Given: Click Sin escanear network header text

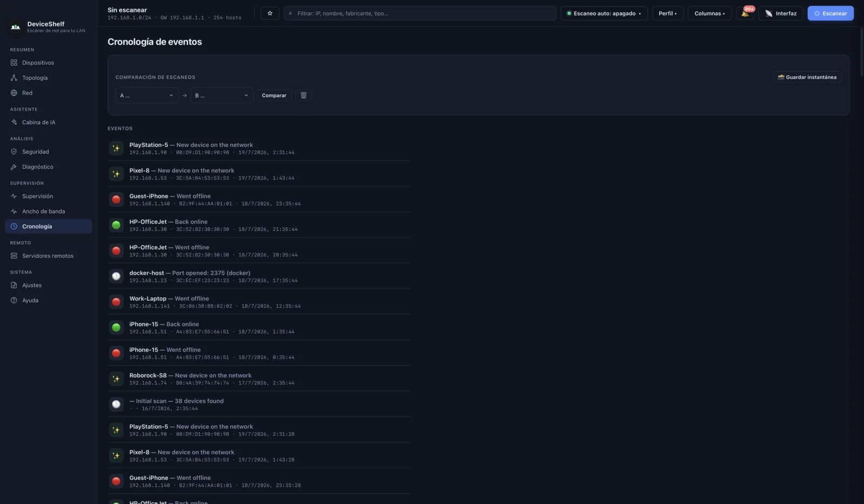Looking at the screenshot, I should [x=127, y=10].
